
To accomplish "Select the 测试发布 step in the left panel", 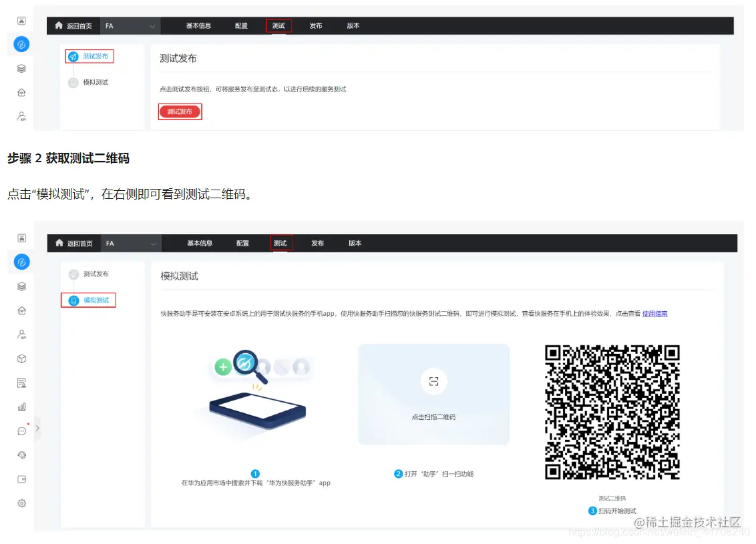I will pos(91,56).
